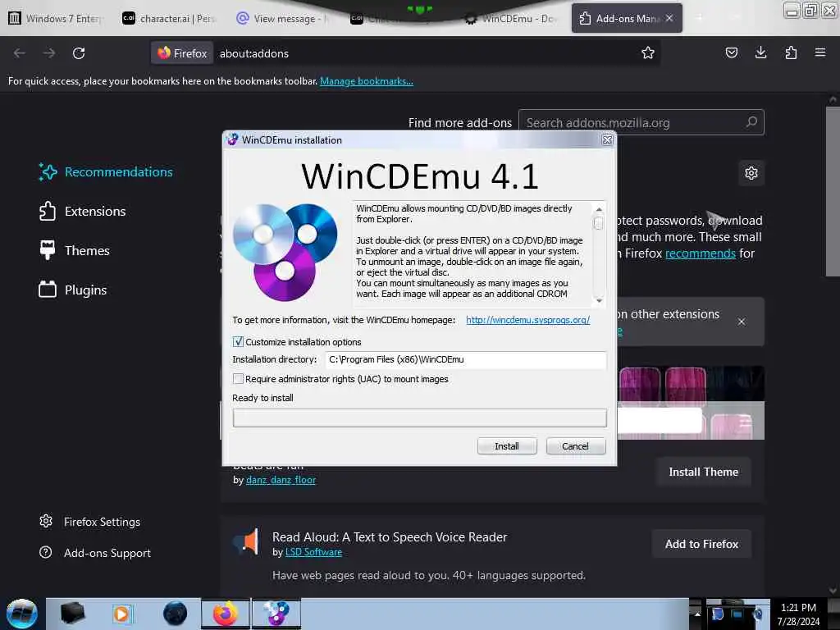
Task: Click the Firefox identity icon in address bar
Action: pos(182,53)
